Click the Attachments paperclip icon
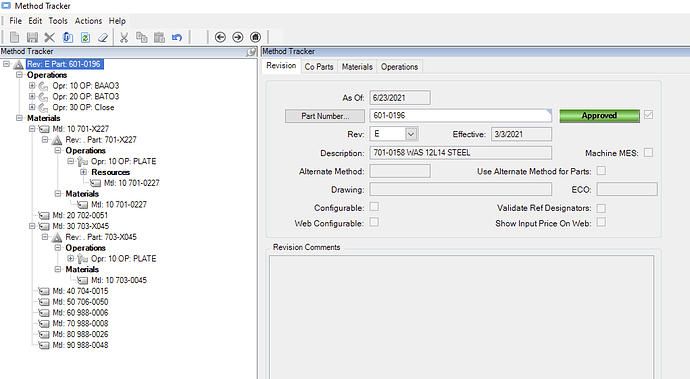 68,37
